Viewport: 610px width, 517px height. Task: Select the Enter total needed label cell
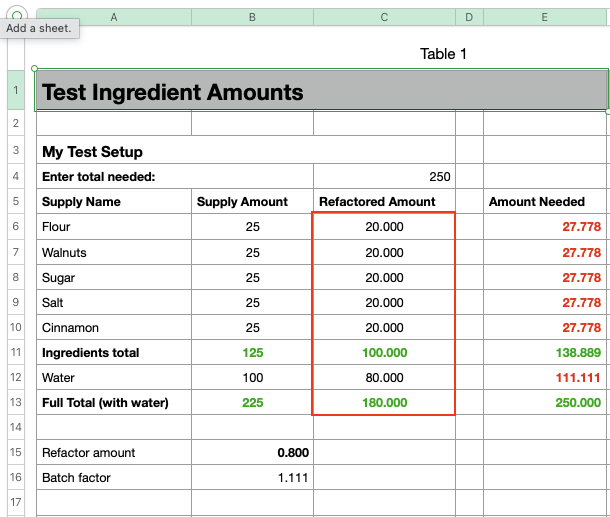pyautogui.click(x=175, y=177)
